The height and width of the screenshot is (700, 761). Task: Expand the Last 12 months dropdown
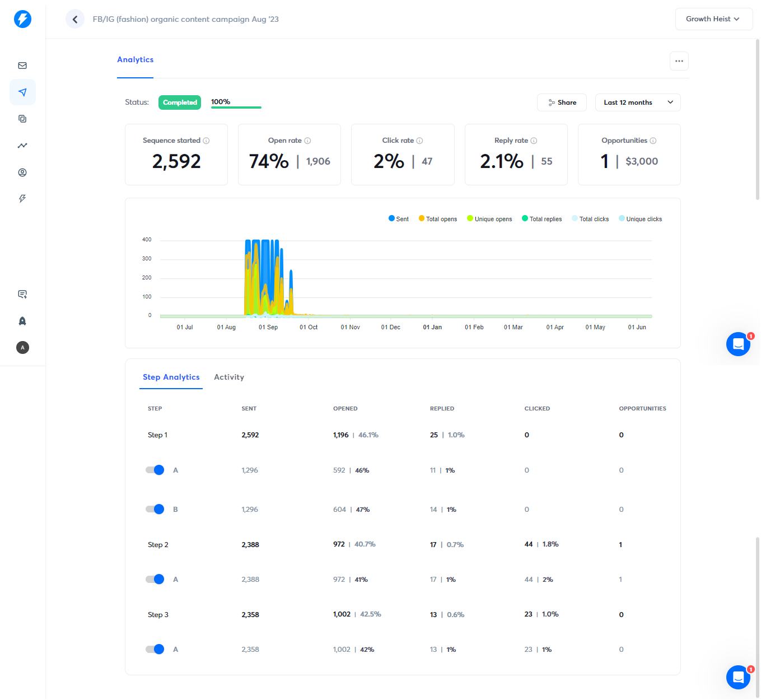tap(638, 102)
